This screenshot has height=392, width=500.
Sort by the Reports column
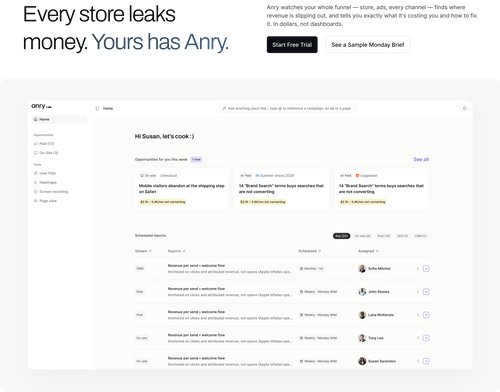(x=177, y=251)
